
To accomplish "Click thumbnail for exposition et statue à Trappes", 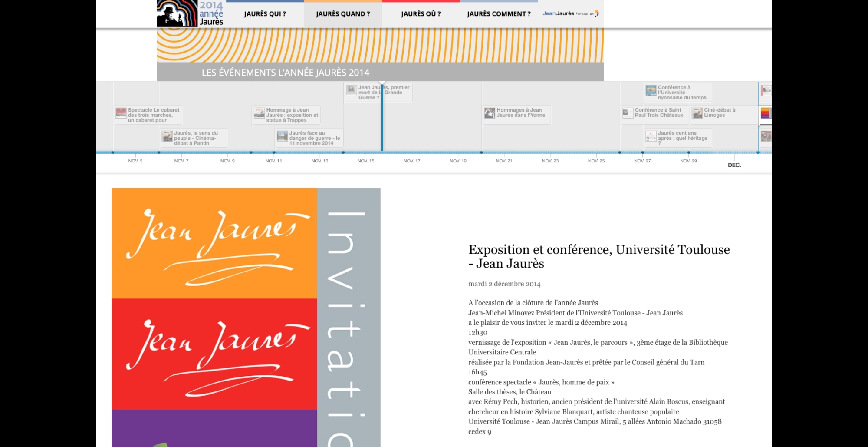I will point(259,113).
